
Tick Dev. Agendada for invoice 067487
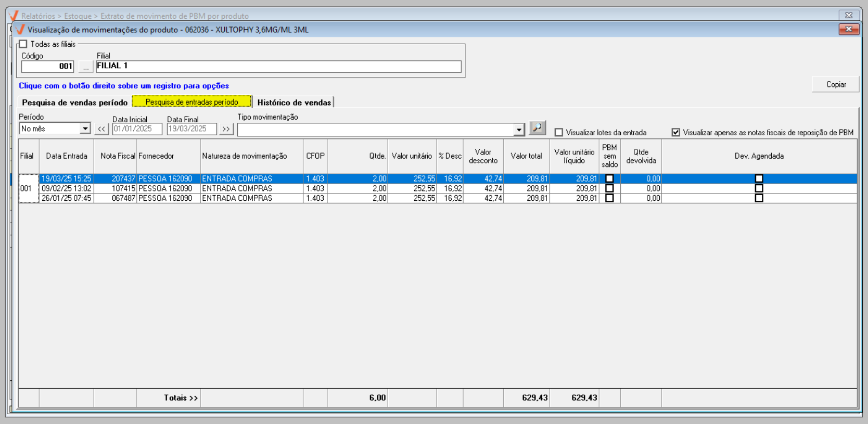point(759,198)
